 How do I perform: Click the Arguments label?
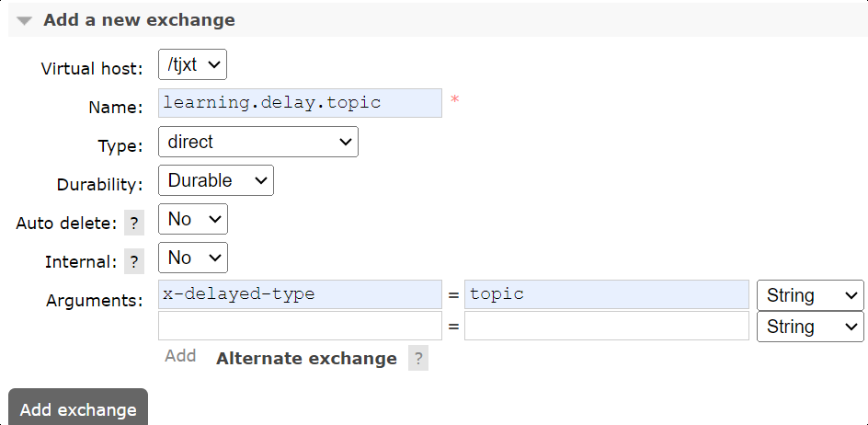pyautogui.click(x=95, y=301)
